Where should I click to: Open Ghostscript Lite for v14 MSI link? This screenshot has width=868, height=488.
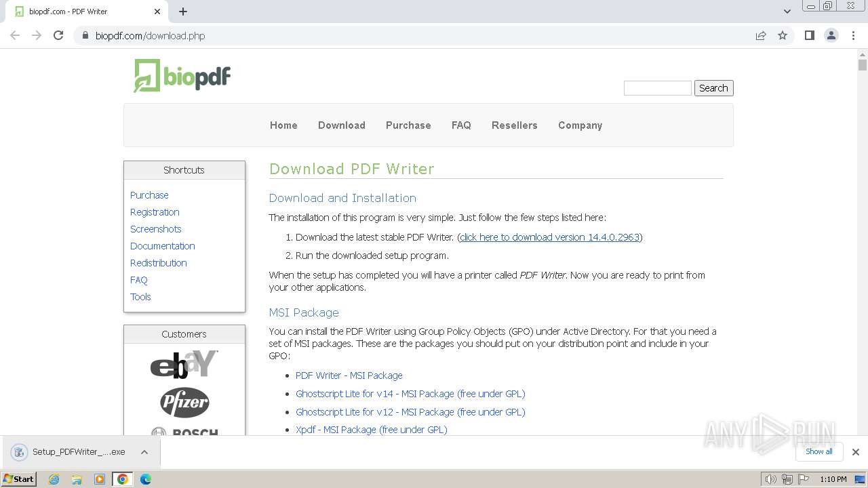point(410,394)
